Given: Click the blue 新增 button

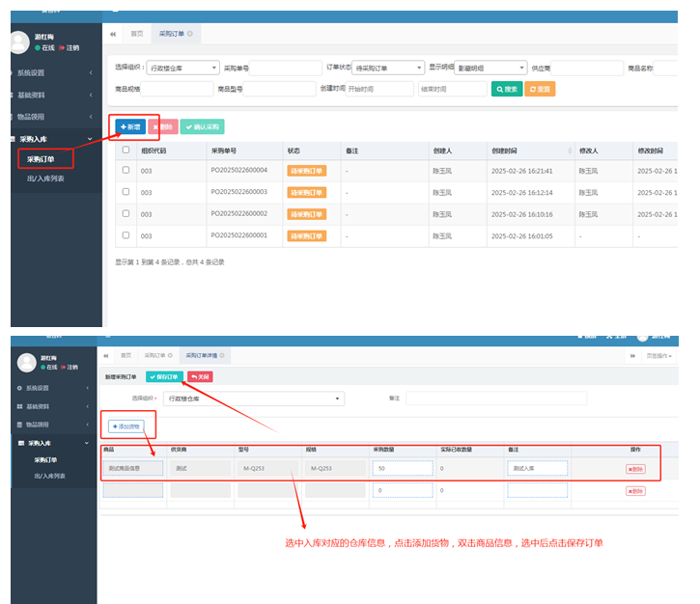Looking at the screenshot, I should click(129, 126).
